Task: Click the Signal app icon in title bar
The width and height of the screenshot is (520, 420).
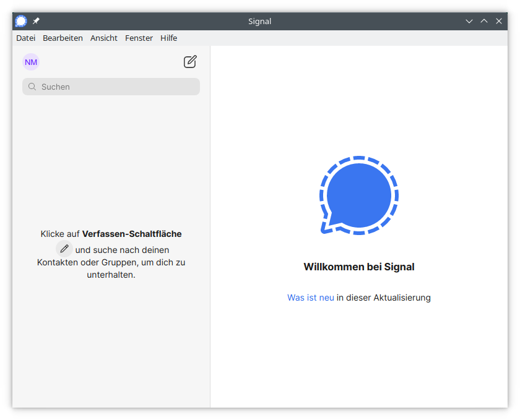Action: [21, 21]
